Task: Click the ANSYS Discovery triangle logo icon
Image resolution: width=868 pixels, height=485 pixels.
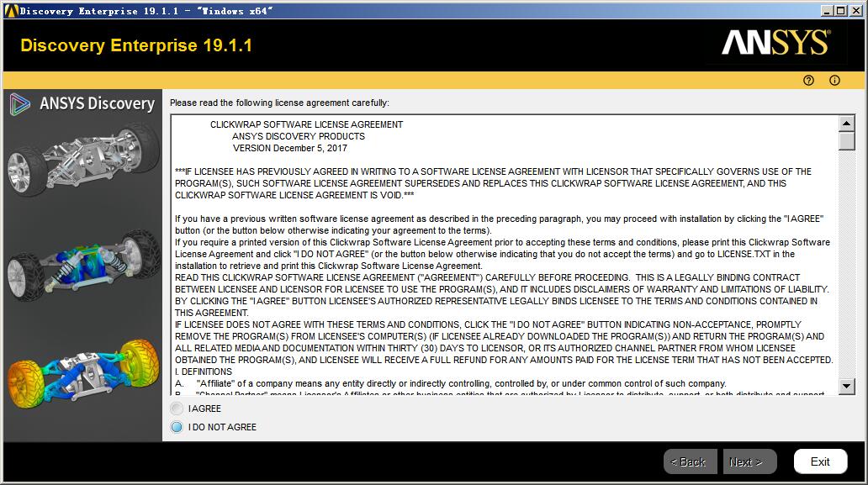Action: [x=20, y=104]
